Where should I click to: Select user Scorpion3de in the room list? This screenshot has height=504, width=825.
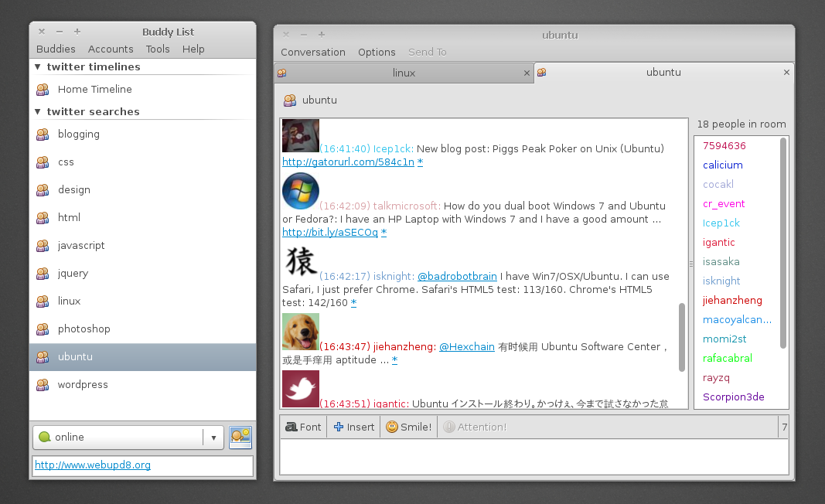click(734, 397)
